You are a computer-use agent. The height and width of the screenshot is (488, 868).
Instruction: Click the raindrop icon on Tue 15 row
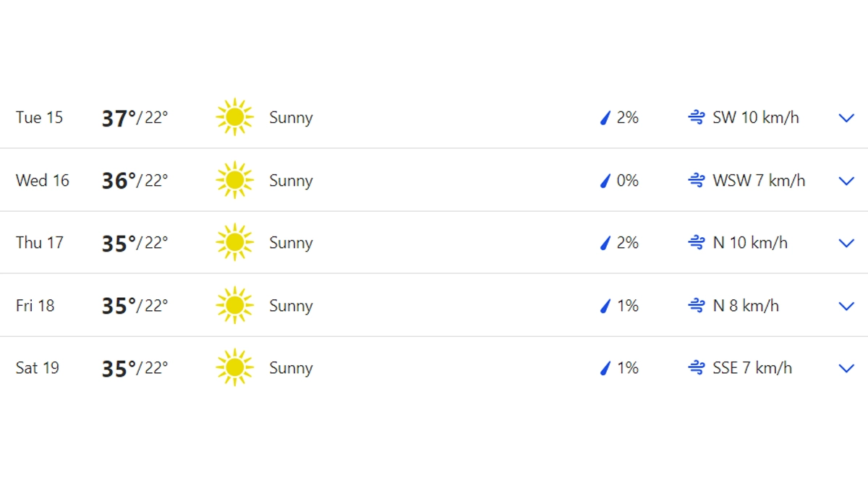tap(605, 118)
